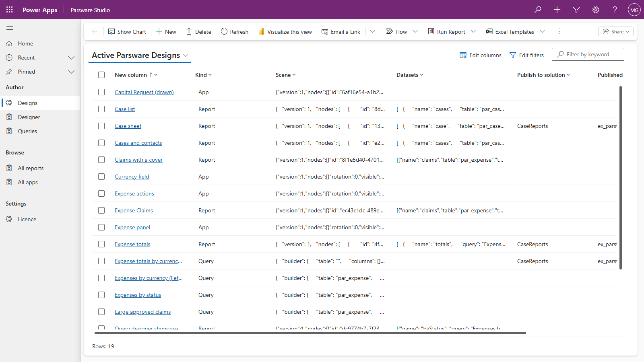The width and height of the screenshot is (644, 362).
Task: Tick the Expense Claims row checkbox
Action: [101, 210]
